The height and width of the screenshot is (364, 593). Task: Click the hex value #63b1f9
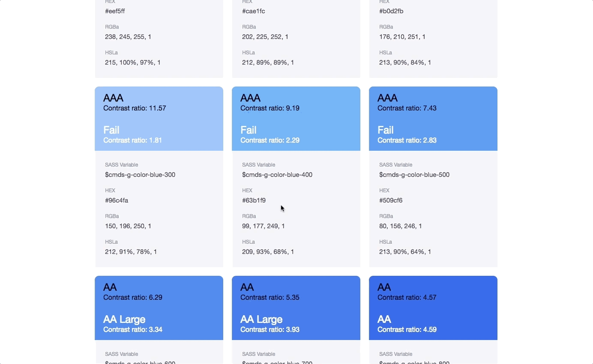[254, 200]
